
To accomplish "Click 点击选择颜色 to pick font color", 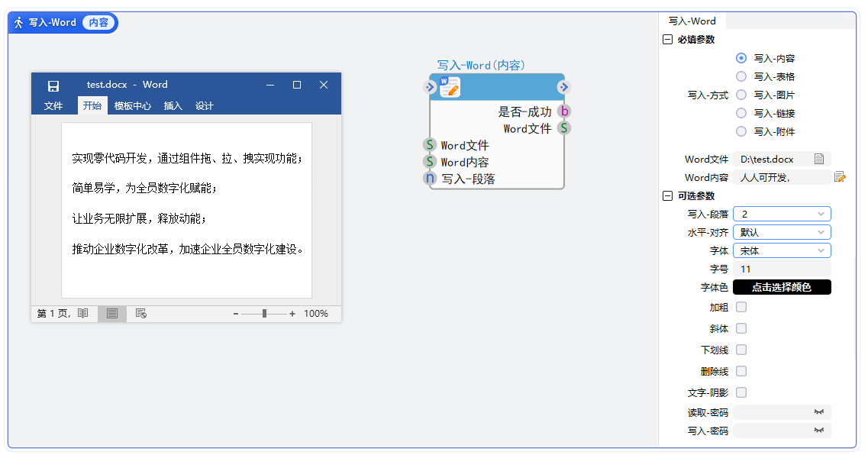I will pos(782,288).
